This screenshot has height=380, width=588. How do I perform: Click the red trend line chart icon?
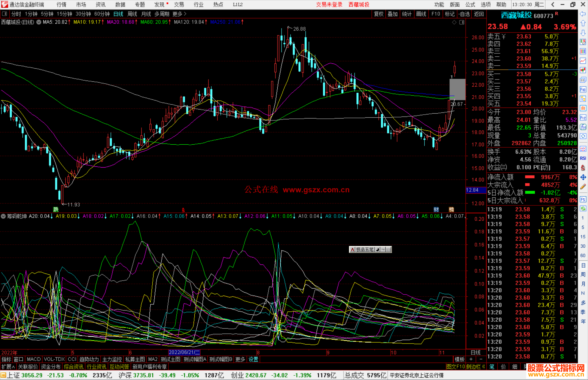pos(583,61)
